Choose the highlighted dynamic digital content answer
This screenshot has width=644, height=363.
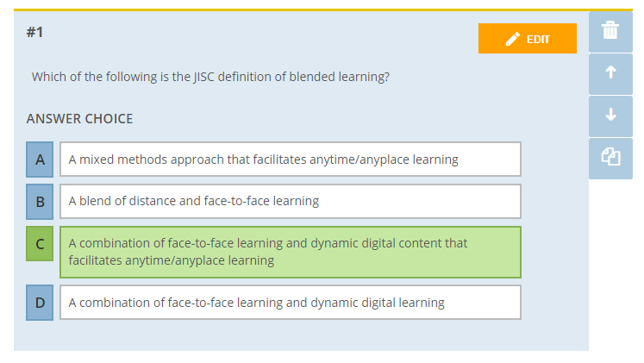point(291,252)
